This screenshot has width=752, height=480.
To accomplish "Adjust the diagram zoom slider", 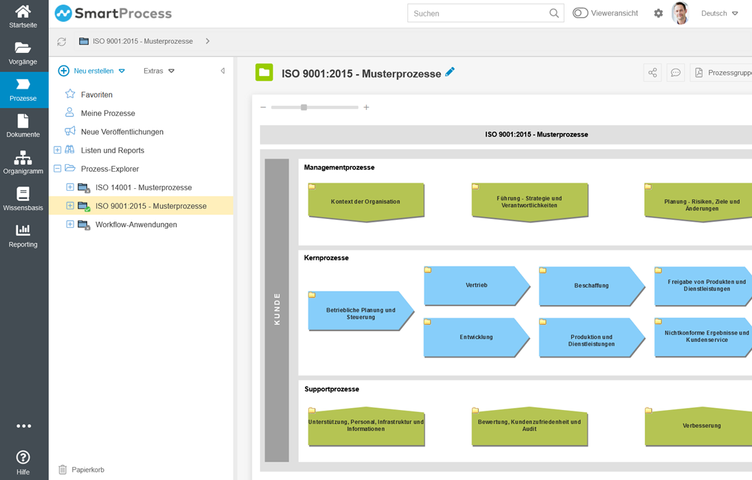I will click(304, 107).
